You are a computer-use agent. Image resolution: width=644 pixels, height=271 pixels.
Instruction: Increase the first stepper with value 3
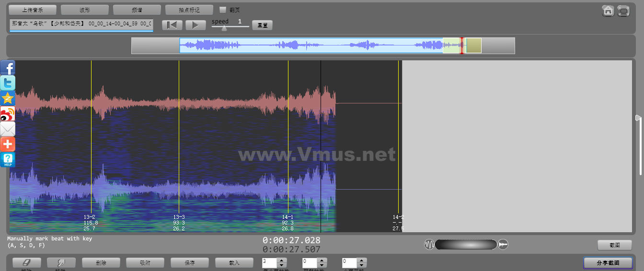point(282,260)
